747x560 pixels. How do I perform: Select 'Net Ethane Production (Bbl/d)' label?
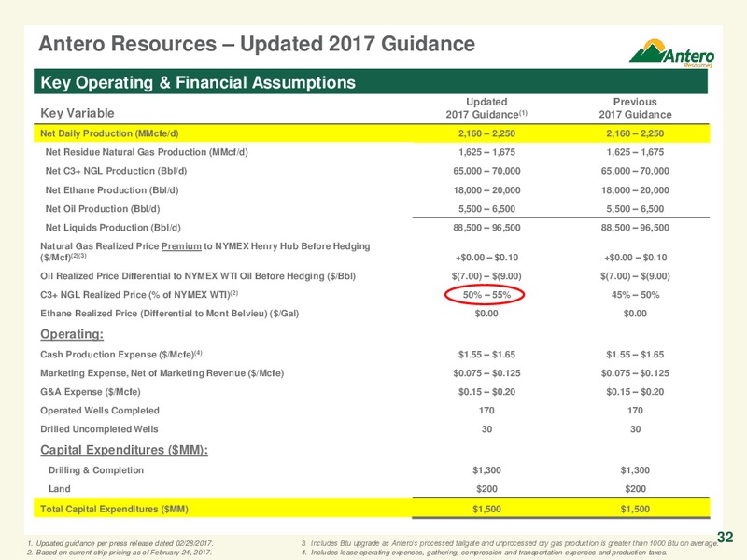pos(112,190)
